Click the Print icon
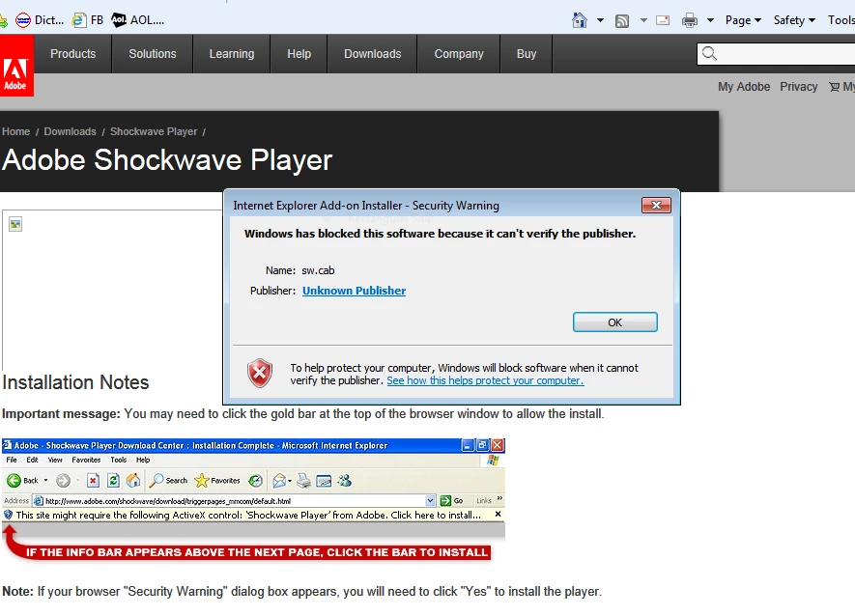The height and width of the screenshot is (616, 855). (689, 20)
